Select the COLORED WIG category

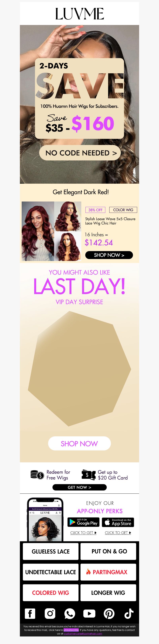[50, 592]
